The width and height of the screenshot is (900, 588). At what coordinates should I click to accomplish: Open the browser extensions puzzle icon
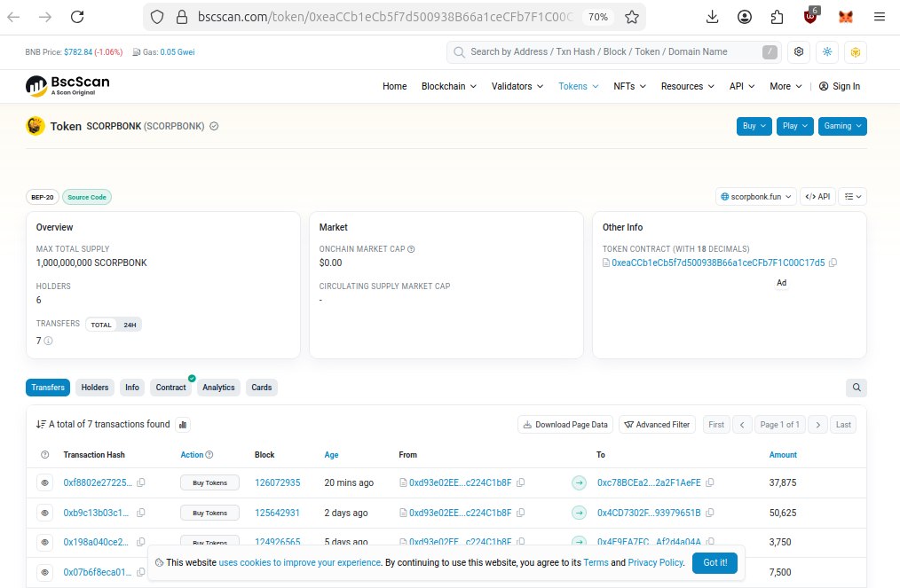click(x=778, y=17)
